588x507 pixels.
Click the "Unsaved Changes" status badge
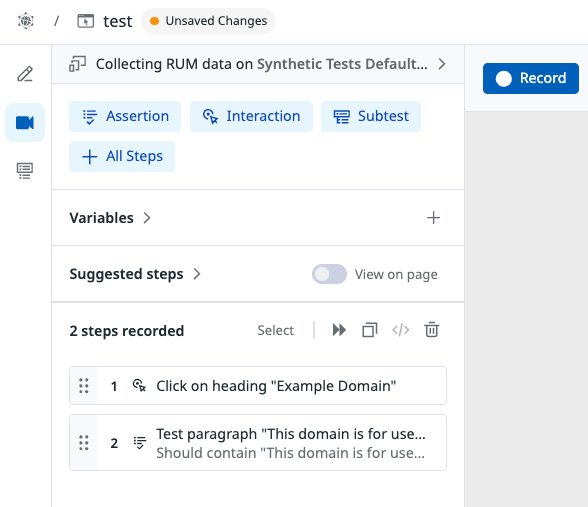[x=208, y=21]
